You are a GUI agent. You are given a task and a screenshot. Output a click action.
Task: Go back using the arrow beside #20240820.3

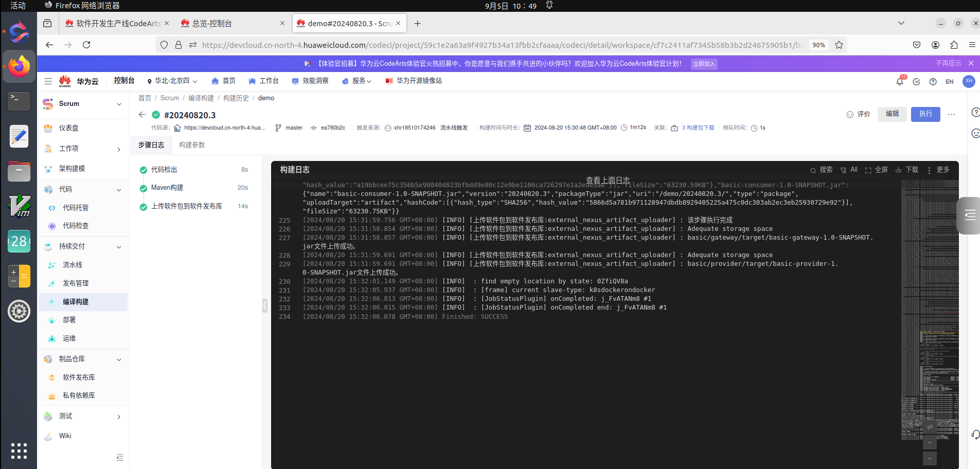[142, 115]
